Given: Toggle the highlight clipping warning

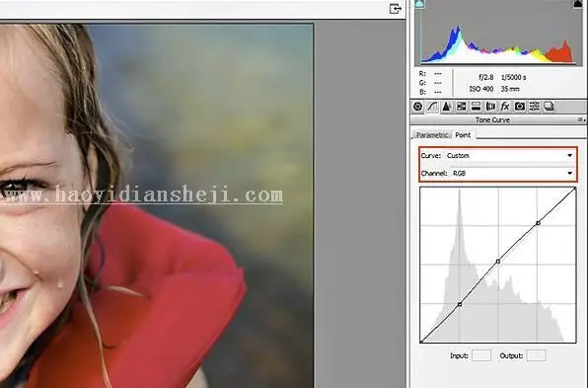Looking at the screenshot, I should coord(577,4).
